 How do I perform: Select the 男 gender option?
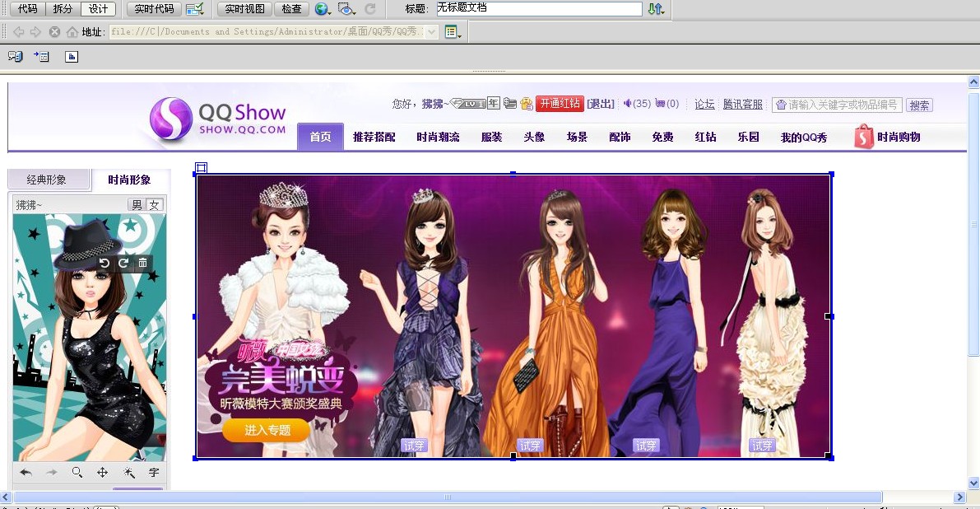(x=137, y=205)
